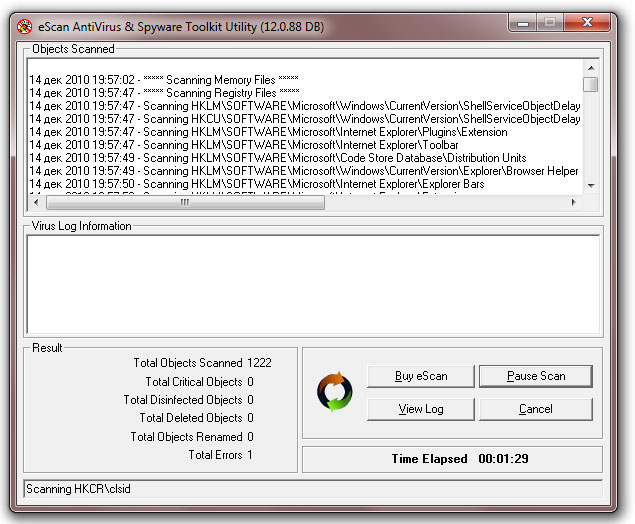This screenshot has width=635, height=524.
Task: Click the Total Disinfected Objects label
Action: pos(183,400)
